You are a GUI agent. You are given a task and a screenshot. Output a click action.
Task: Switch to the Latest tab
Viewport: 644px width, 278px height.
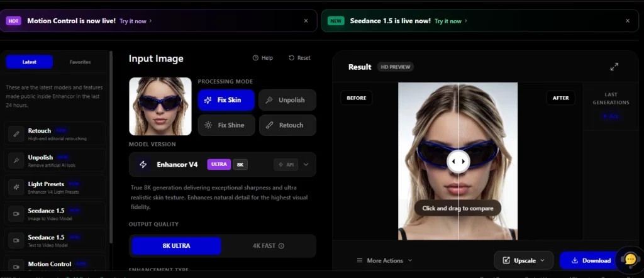(30, 62)
